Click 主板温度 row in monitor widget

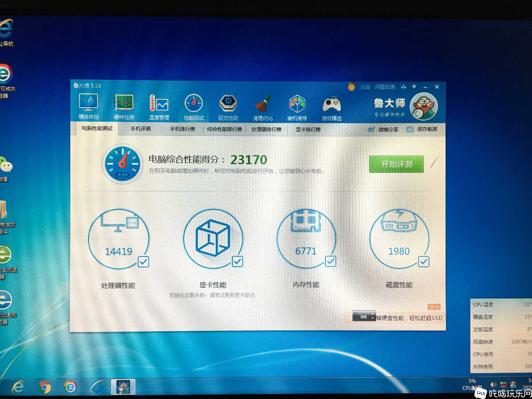tap(501, 329)
